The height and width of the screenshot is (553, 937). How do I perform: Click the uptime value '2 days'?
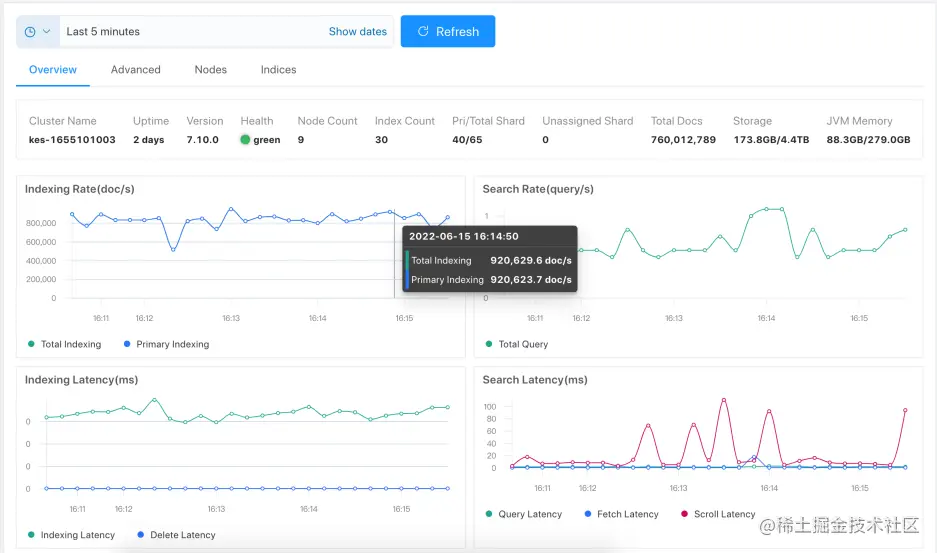click(x=148, y=140)
